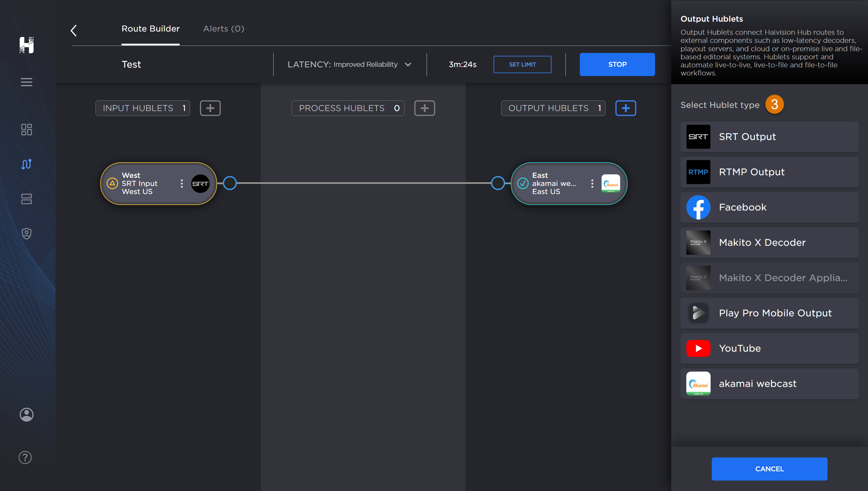Add a new Input Hublet
868x491 pixels.
(x=210, y=108)
